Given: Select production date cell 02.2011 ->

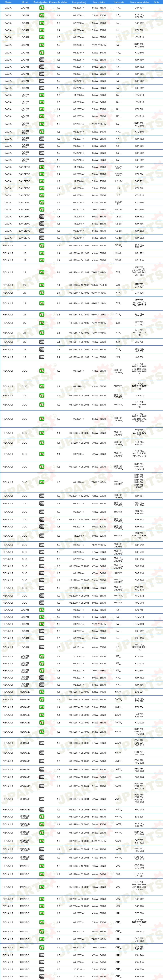Looking at the screenshot, I should click(x=79, y=948).
